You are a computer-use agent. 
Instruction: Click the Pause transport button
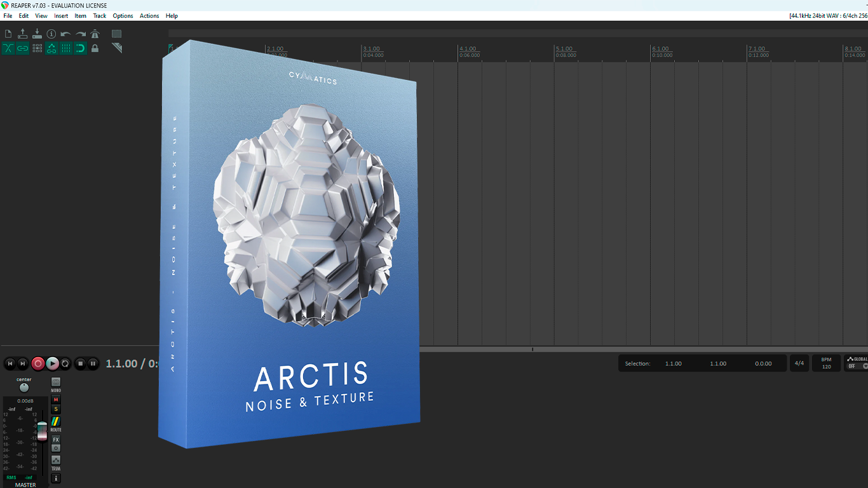click(93, 363)
